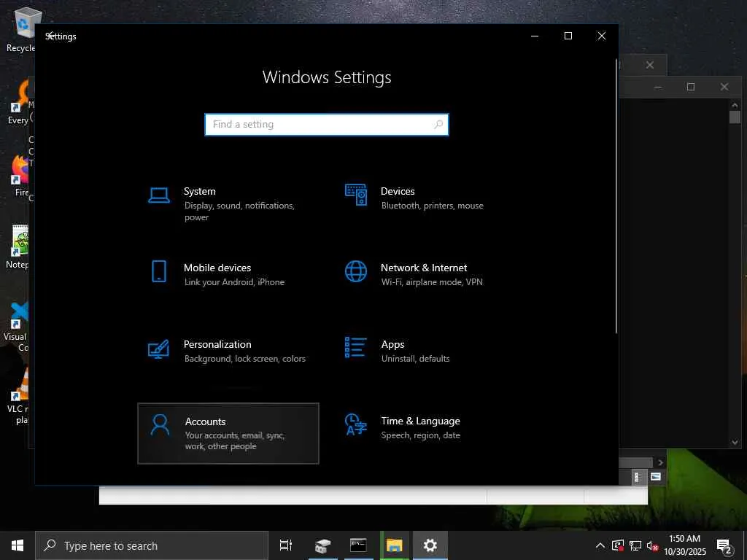Select the Visual Studio Code desktop shortcut
This screenshot has height=560, width=747.
[18, 326]
